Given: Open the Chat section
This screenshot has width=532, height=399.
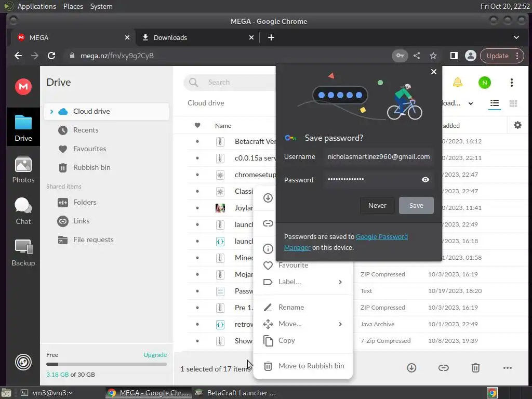Looking at the screenshot, I should [x=23, y=211].
